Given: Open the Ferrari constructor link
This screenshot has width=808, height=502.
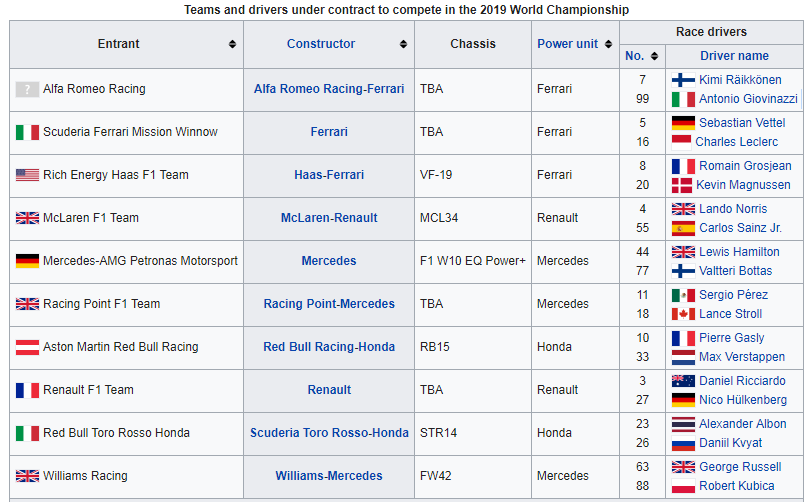Looking at the screenshot, I should [329, 131].
